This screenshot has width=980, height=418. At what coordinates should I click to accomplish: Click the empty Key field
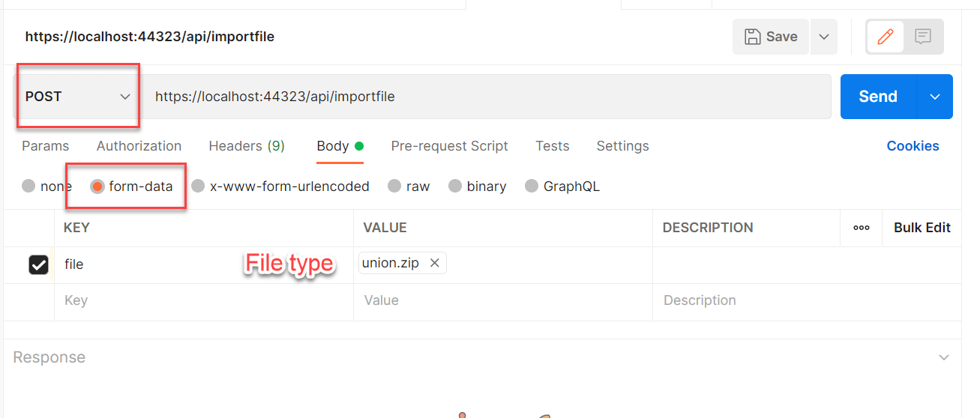pos(203,301)
